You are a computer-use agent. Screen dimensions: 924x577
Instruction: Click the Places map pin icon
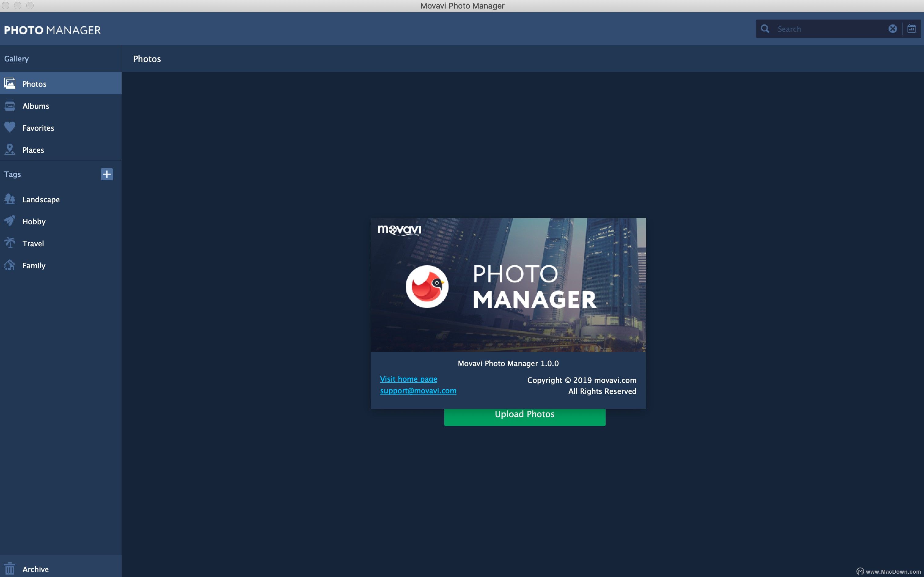coord(10,149)
